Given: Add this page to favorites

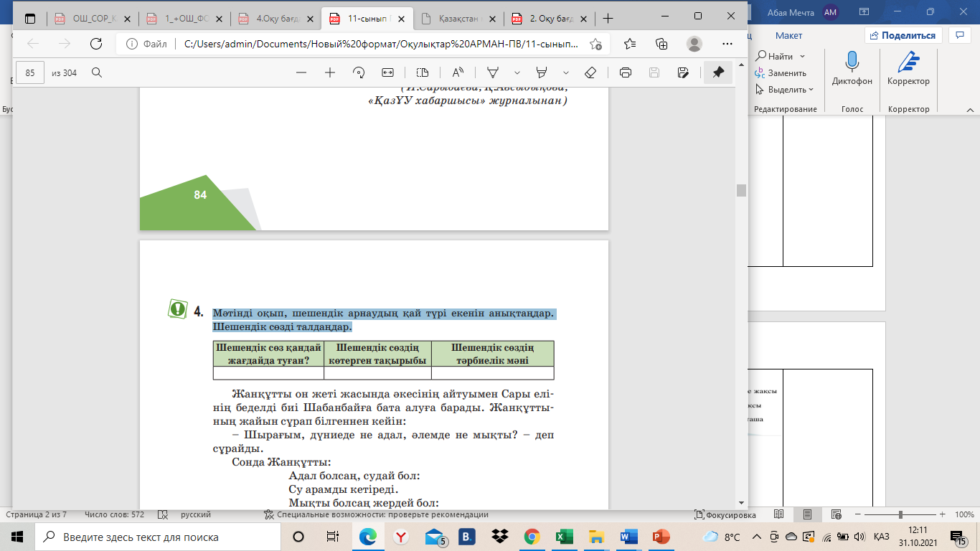Looking at the screenshot, I should click(595, 44).
